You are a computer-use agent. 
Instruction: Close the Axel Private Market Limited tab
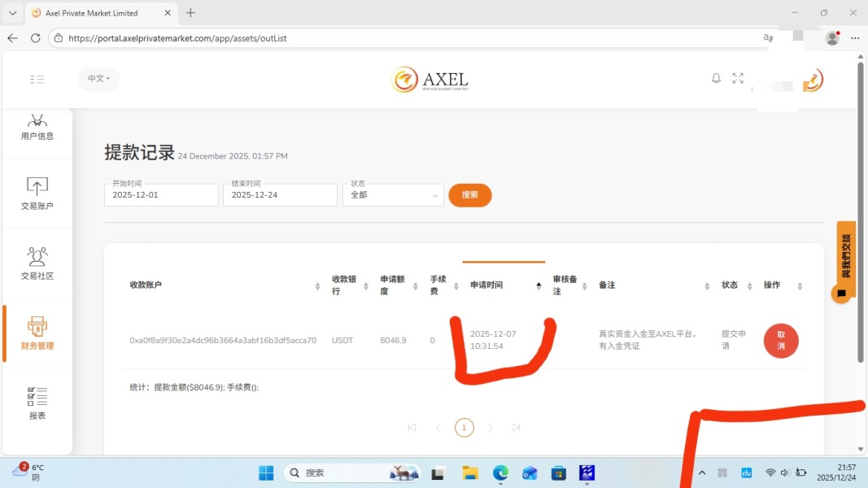[168, 13]
